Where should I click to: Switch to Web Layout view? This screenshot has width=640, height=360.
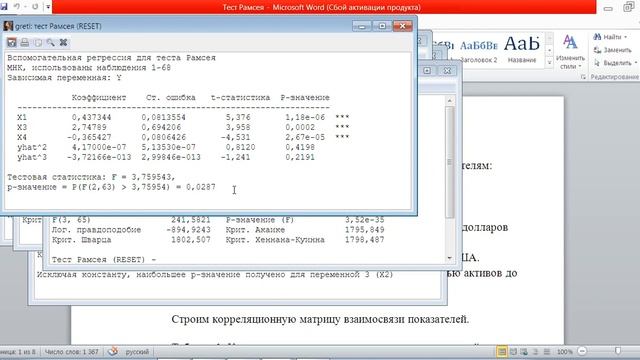pyautogui.click(x=524, y=351)
